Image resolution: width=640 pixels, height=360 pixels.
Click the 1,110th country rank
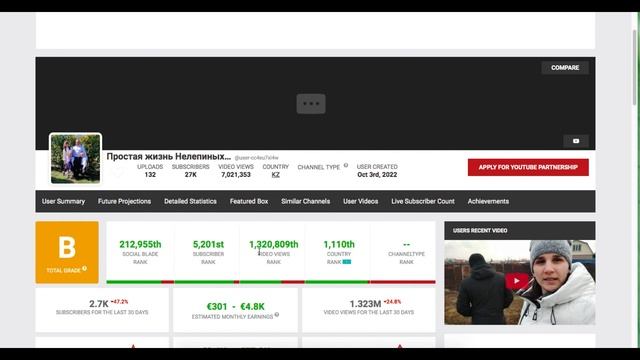coord(339,244)
